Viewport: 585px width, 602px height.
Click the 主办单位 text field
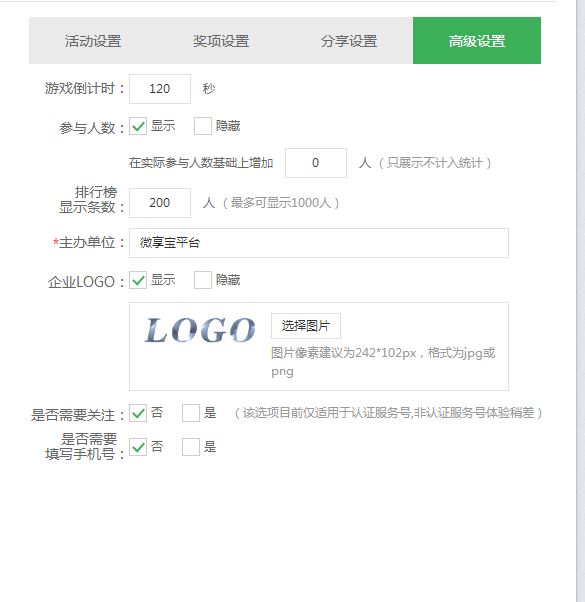319,243
